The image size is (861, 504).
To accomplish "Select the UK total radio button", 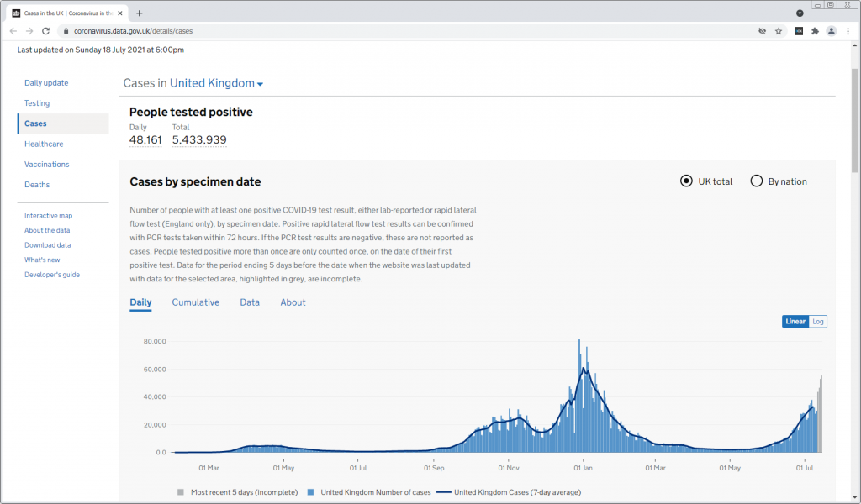I will [686, 181].
